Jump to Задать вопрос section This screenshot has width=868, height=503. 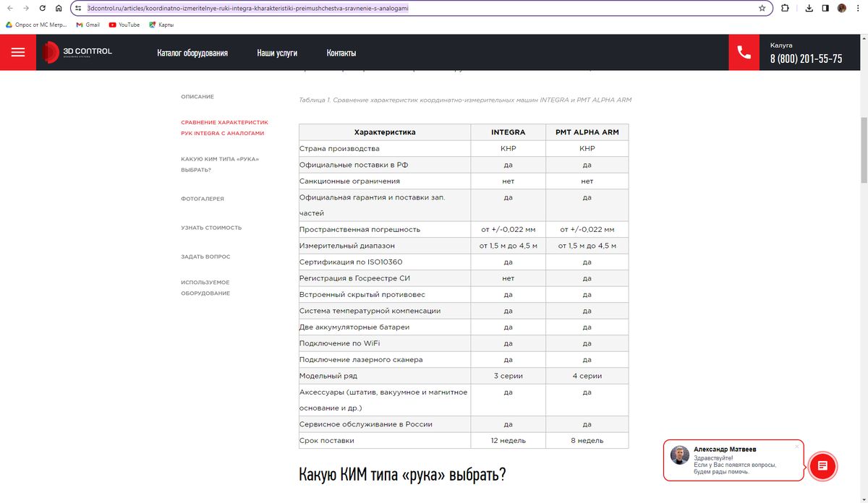[x=205, y=257]
